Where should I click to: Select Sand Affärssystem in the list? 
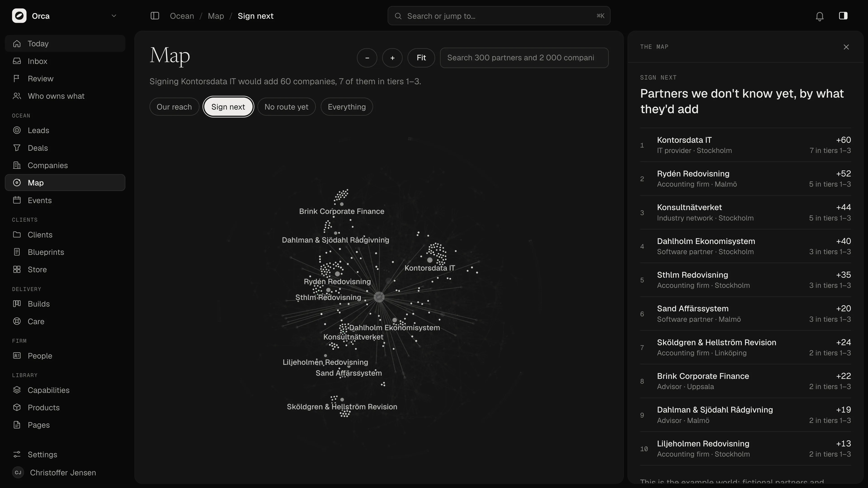pyautogui.click(x=745, y=314)
